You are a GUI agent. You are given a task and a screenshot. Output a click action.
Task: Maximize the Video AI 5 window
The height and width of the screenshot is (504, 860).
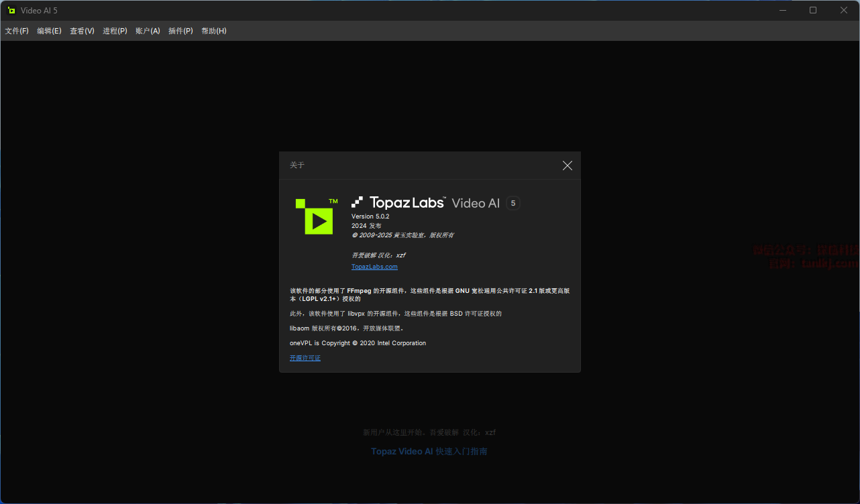click(813, 10)
